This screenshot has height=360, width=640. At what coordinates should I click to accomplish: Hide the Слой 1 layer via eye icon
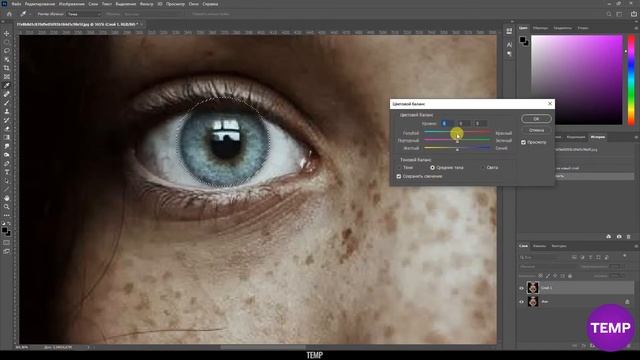pos(521,288)
